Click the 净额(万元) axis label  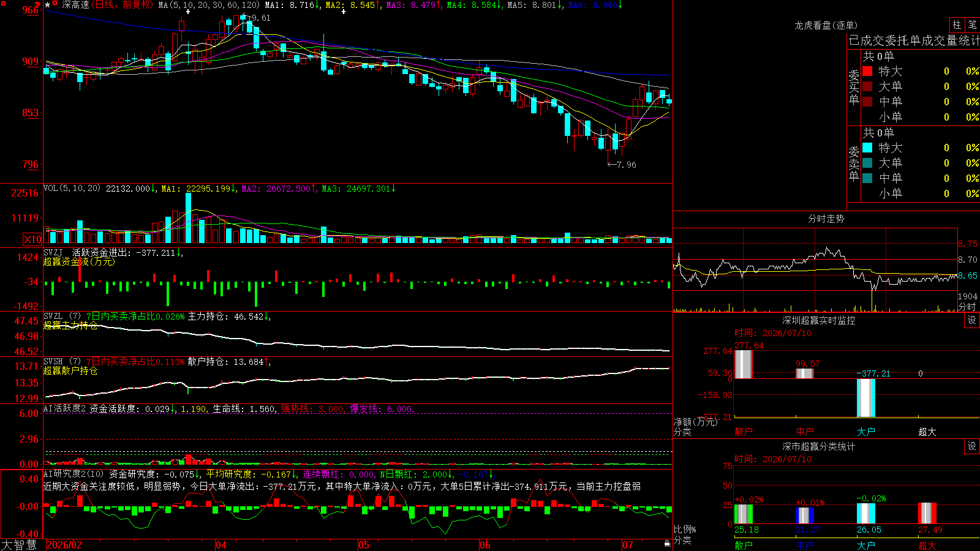695,422
